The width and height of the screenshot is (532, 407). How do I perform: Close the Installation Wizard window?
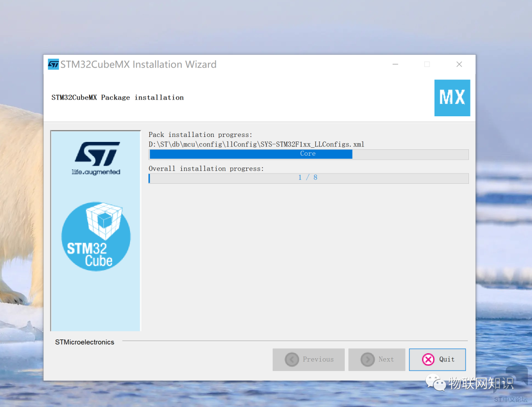pyautogui.click(x=459, y=64)
